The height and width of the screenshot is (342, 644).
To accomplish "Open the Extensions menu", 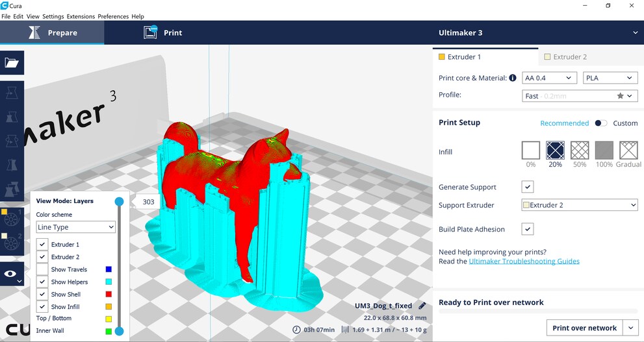I will 81,16.
